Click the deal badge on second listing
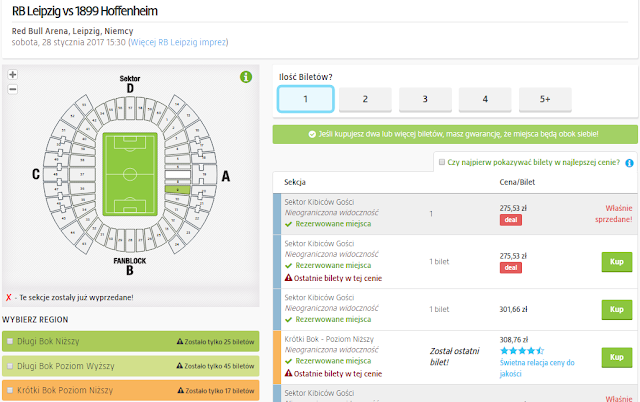Viewport: 640px width, 402px height. (510, 268)
